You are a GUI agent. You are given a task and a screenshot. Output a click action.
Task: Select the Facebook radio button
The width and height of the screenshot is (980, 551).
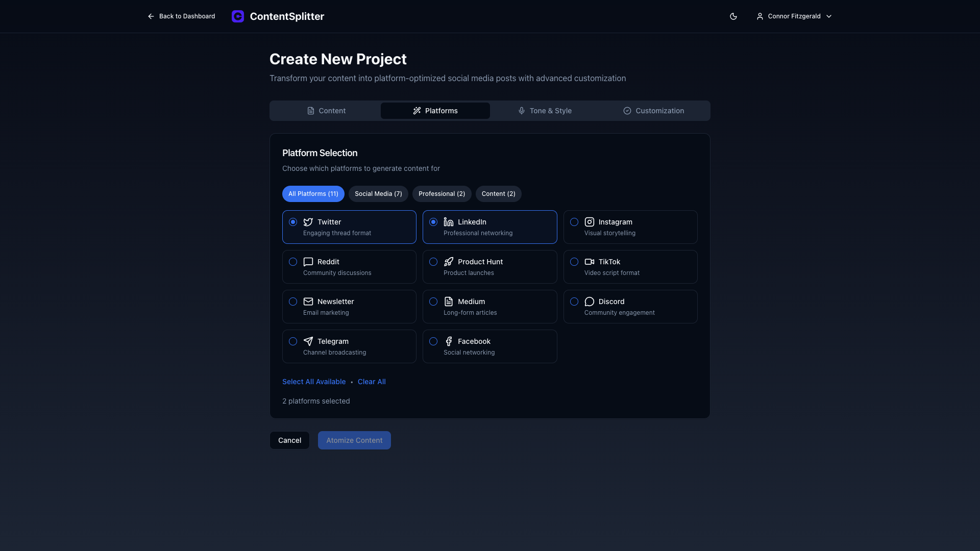pyautogui.click(x=433, y=341)
